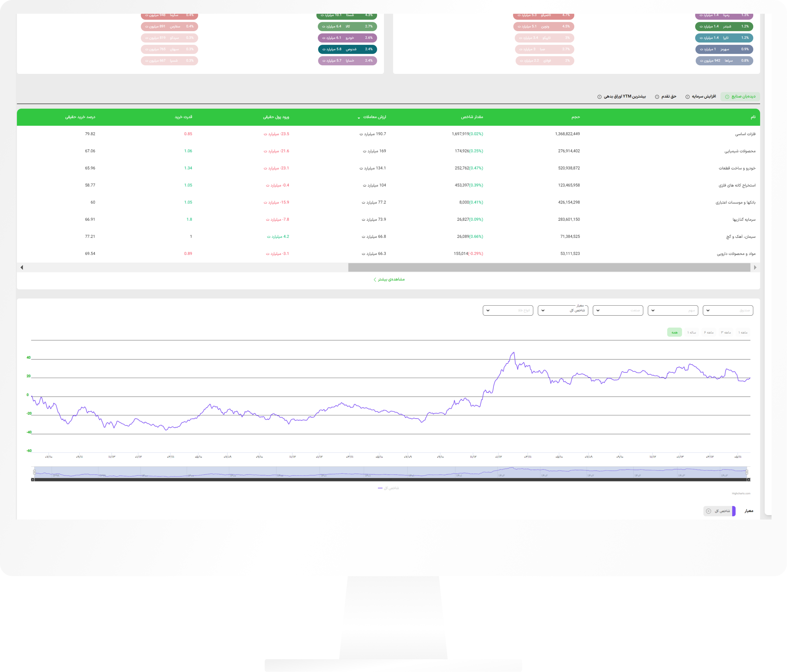Click sort arrow on ارزش معاملات column

pyautogui.click(x=359, y=118)
